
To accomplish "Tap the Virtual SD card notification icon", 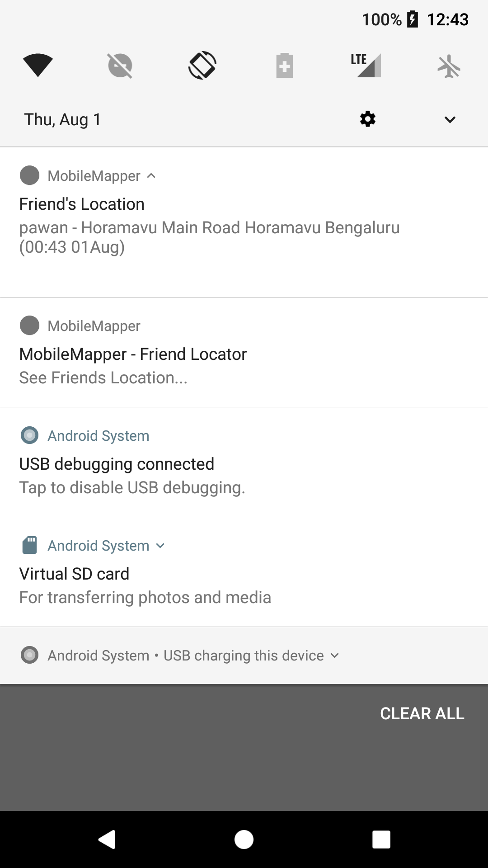I will 30,545.
